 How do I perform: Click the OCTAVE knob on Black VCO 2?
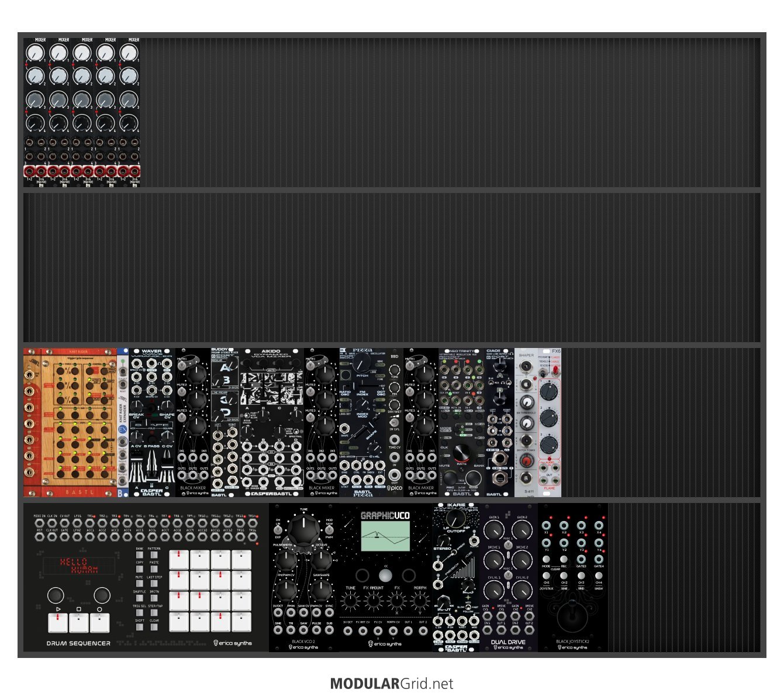point(322,561)
